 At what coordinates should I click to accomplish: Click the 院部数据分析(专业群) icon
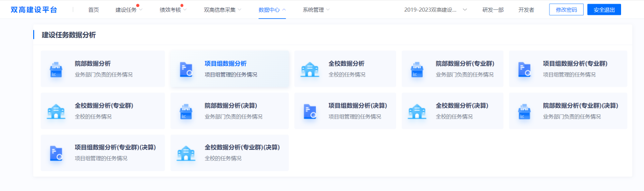coord(417,69)
